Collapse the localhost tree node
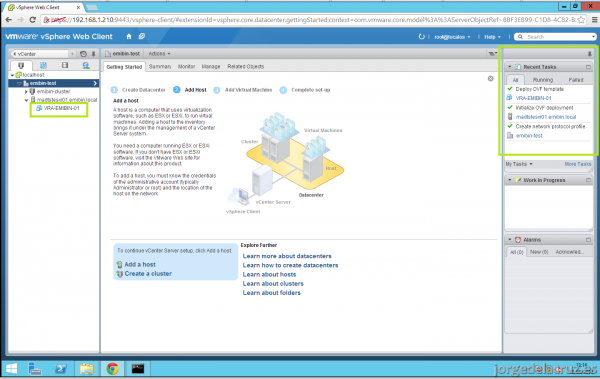This screenshot has height=379, width=600. point(12,75)
